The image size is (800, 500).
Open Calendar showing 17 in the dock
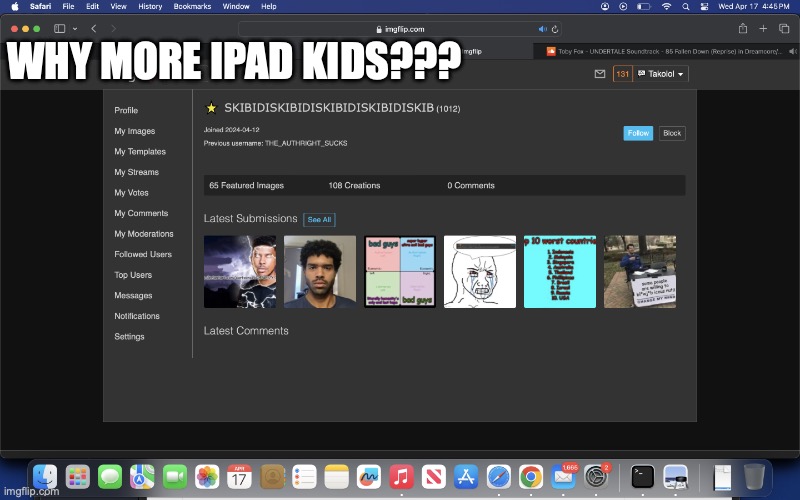click(x=239, y=477)
